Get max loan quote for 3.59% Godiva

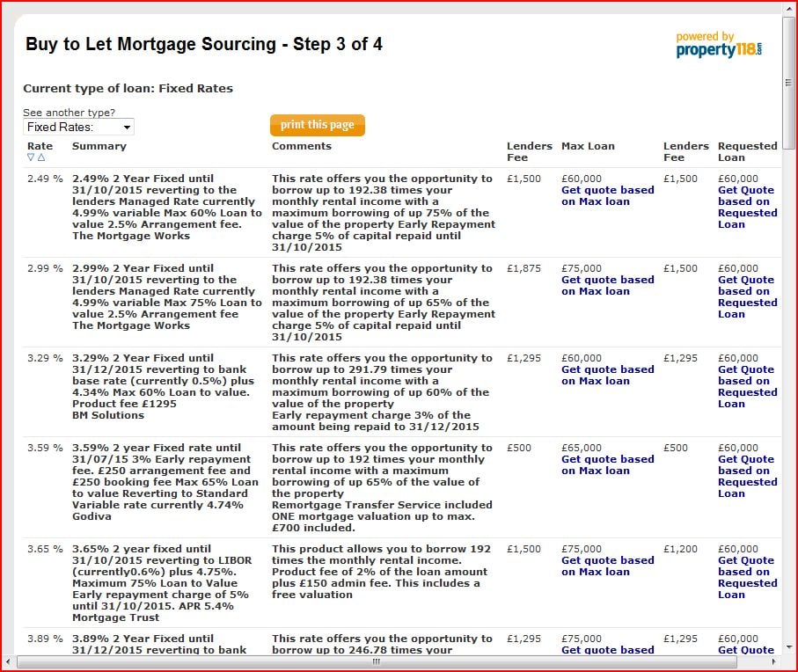607,465
